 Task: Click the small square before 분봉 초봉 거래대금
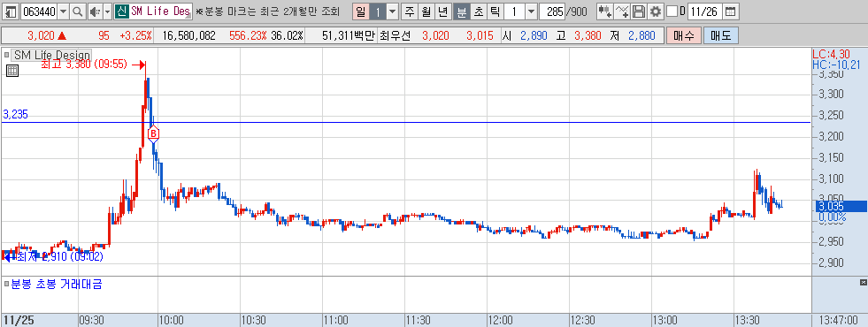tap(7, 285)
